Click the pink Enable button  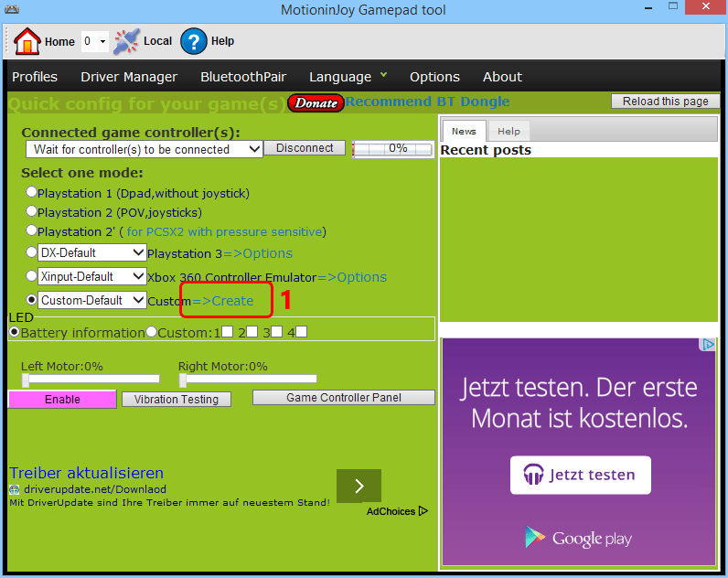click(x=62, y=400)
